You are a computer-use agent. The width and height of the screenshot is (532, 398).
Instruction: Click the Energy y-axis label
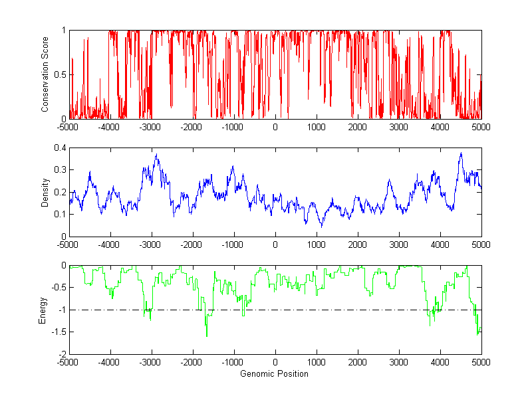pos(43,310)
